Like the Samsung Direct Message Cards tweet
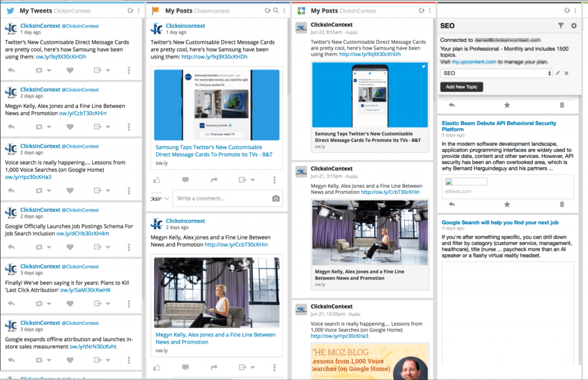 tap(69, 70)
